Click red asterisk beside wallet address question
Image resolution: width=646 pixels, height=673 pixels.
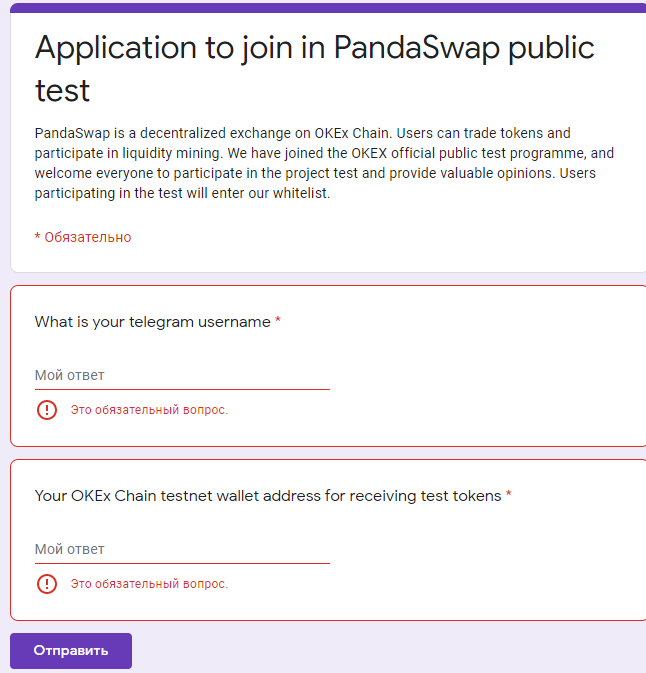pyautogui.click(x=508, y=495)
